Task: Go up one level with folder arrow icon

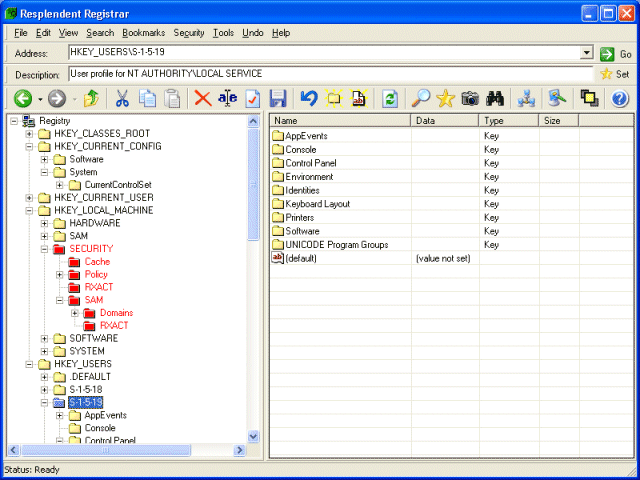Action: click(91, 98)
